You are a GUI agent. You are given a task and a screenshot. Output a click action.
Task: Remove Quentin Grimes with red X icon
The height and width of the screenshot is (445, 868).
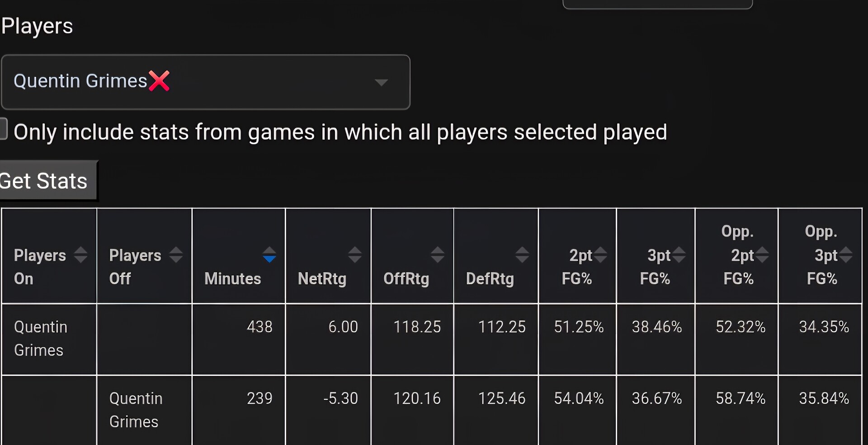159,81
